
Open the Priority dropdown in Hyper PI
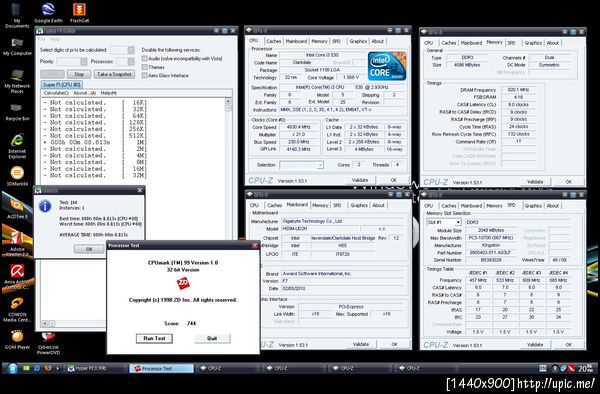(84, 62)
